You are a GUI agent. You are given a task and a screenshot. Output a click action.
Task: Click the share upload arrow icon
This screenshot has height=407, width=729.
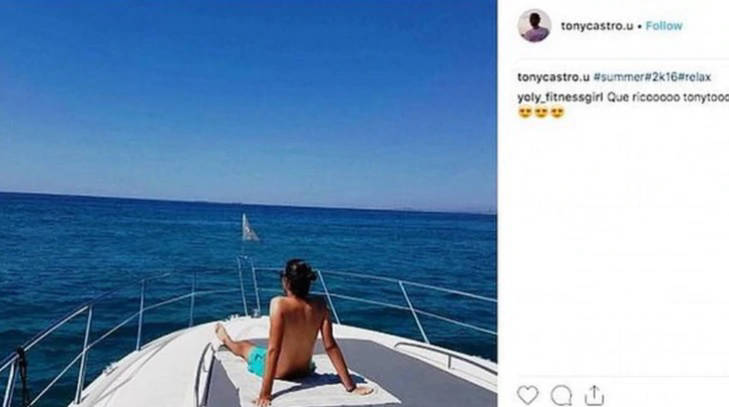click(594, 395)
